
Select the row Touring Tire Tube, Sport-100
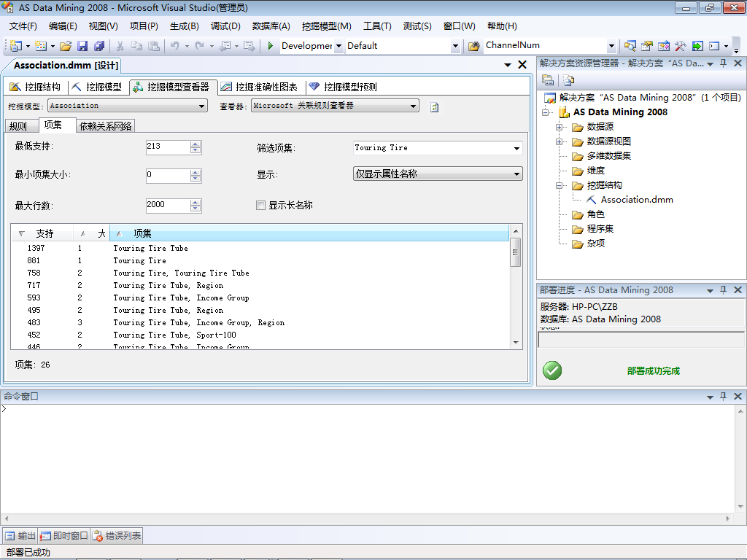(x=260, y=335)
